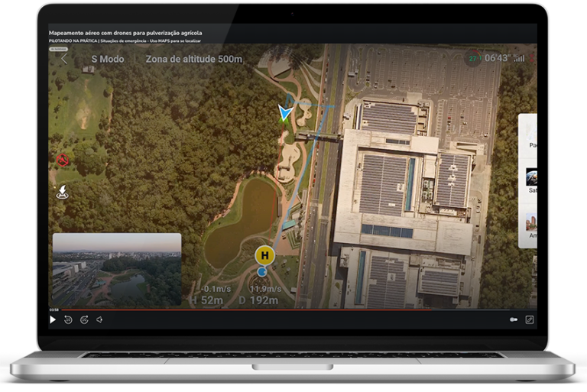Click the red hexagon no-fly warning icon
The image size is (587, 392).
(63, 160)
